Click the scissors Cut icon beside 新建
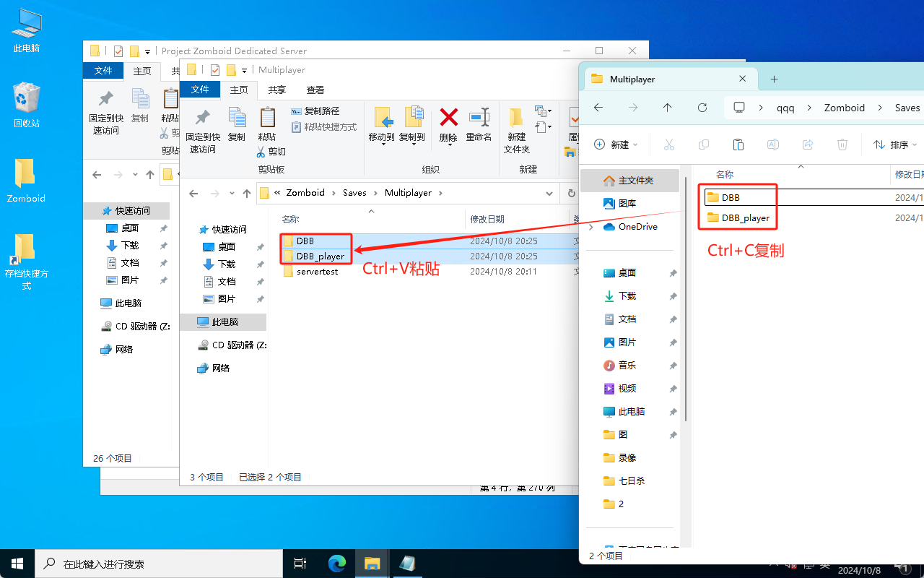The image size is (924, 578). (x=668, y=144)
